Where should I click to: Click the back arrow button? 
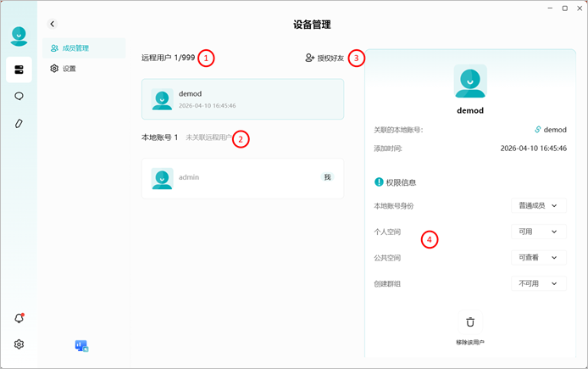[x=53, y=24]
